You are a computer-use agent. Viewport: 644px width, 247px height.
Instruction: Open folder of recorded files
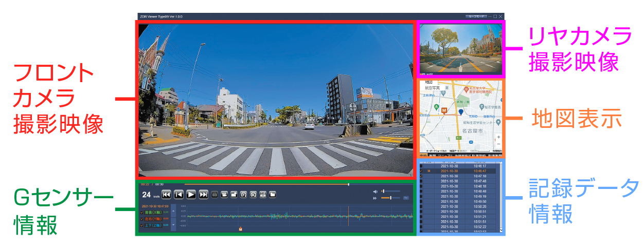(x=273, y=195)
